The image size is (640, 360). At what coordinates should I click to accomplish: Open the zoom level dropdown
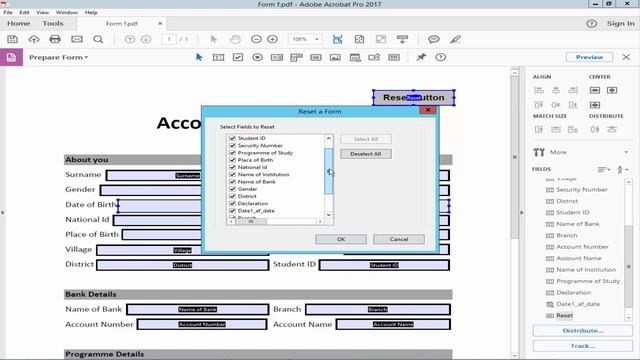[316, 39]
